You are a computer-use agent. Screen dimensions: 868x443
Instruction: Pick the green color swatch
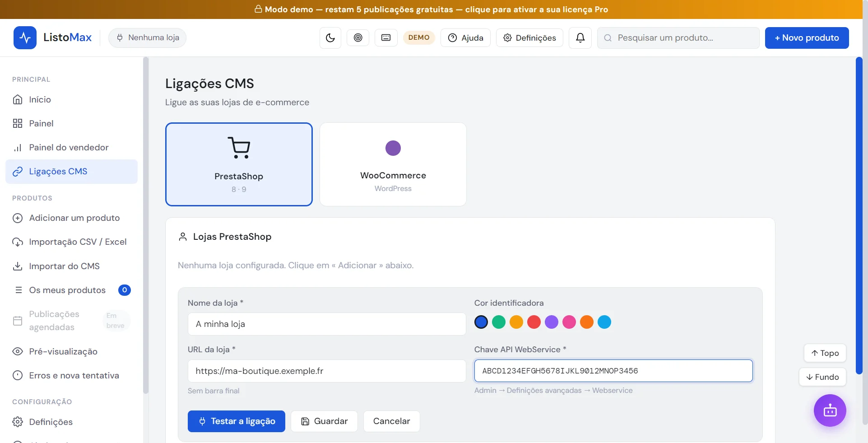(499, 322)
